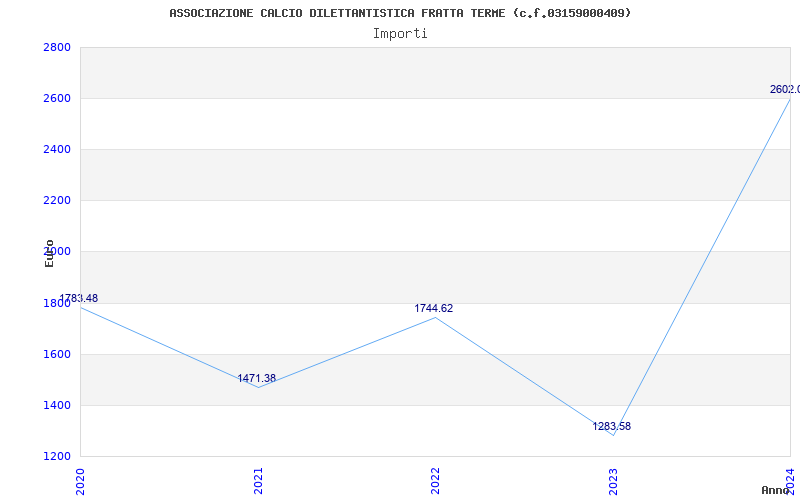The image size is (800, 500).
Task: Click the 2021 x-axis label
Action: click(258, 481)
